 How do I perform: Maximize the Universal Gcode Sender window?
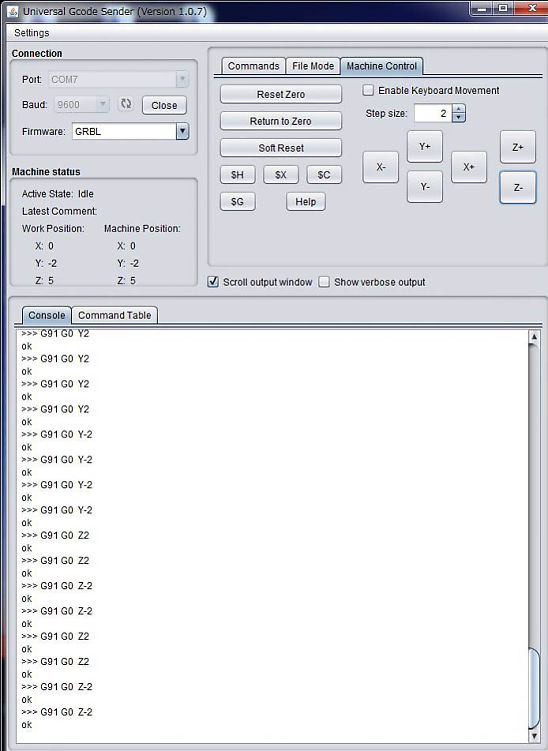tap(503, 9)
